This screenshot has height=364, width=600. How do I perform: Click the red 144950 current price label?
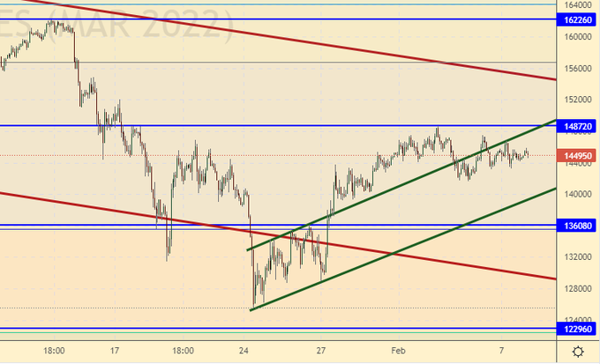(x=578, y=156)
